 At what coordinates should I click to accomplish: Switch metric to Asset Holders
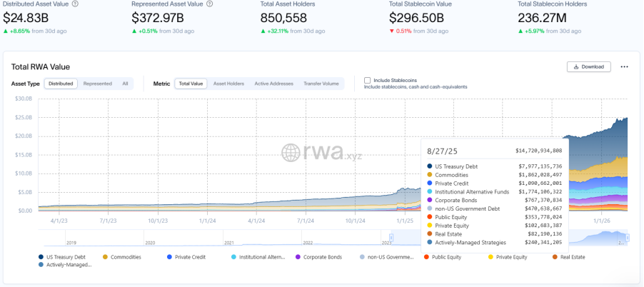(229, 84)
